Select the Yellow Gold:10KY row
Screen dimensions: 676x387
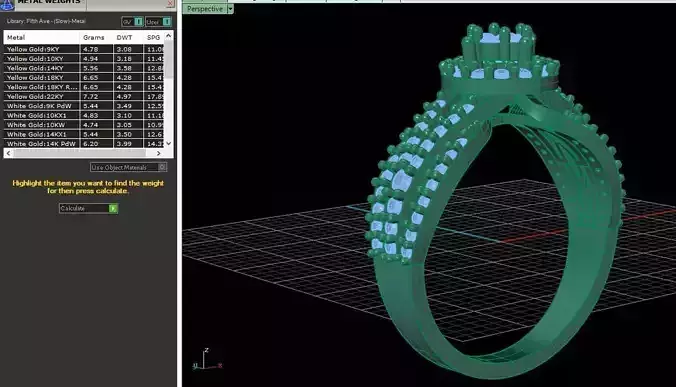[x=84, y=59]
